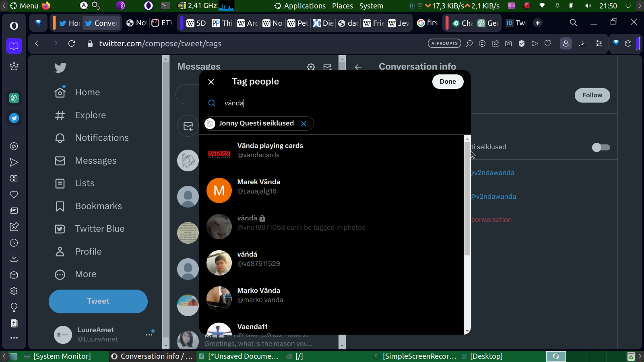Click Follow button in Conversation info
The width and height of the screenshot is (644, 362).
[592, 95]
